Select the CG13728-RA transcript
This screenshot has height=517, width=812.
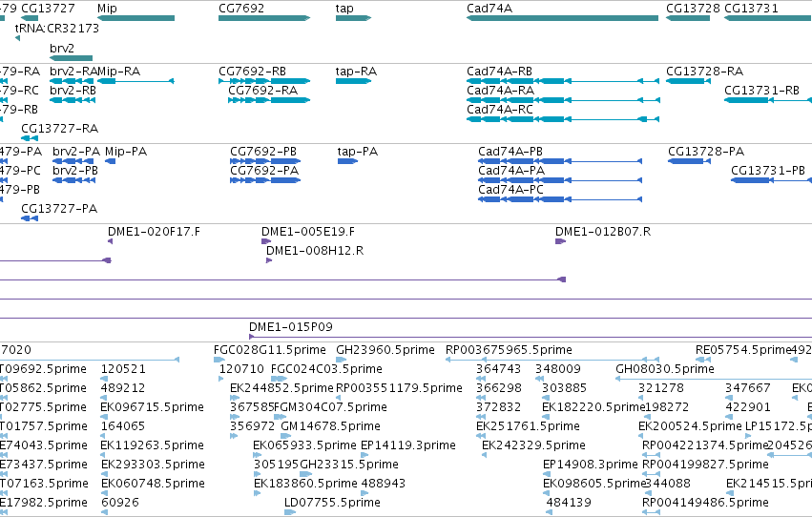[x=688, y=81]
